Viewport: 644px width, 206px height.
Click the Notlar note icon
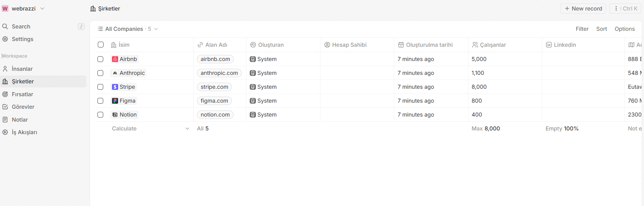(5, 120)
